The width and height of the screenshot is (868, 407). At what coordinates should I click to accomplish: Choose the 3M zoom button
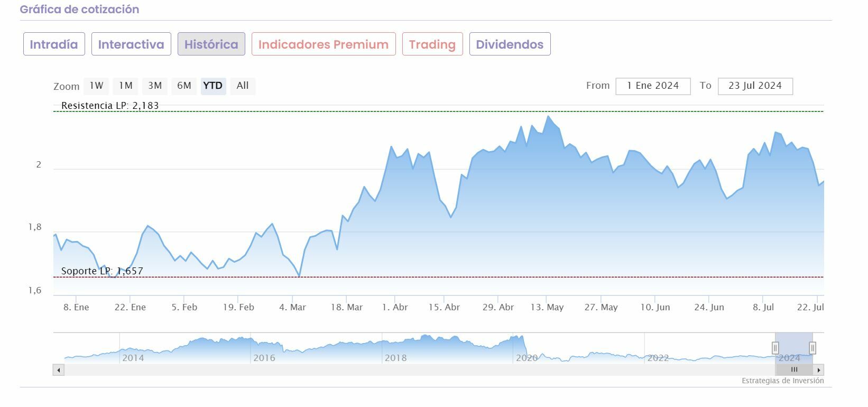pyautogui.click(x=155, y=86)
